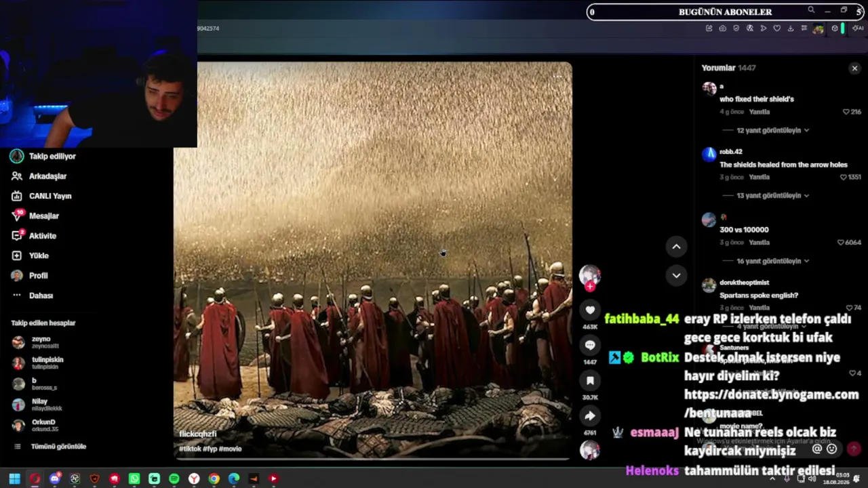Open flickcqhzfi creator name on video

[x=198, y=434]
